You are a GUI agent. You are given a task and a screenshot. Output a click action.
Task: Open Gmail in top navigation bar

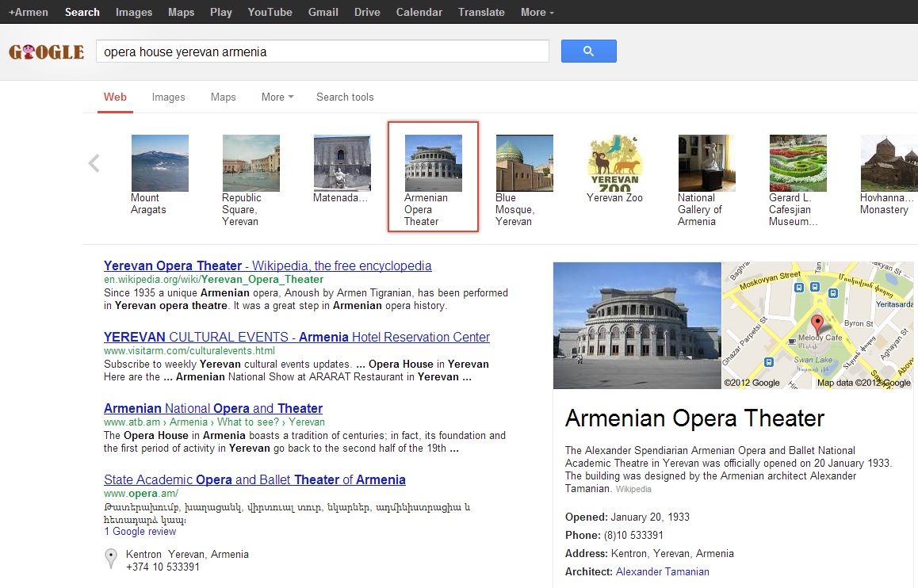coord(323,12)
